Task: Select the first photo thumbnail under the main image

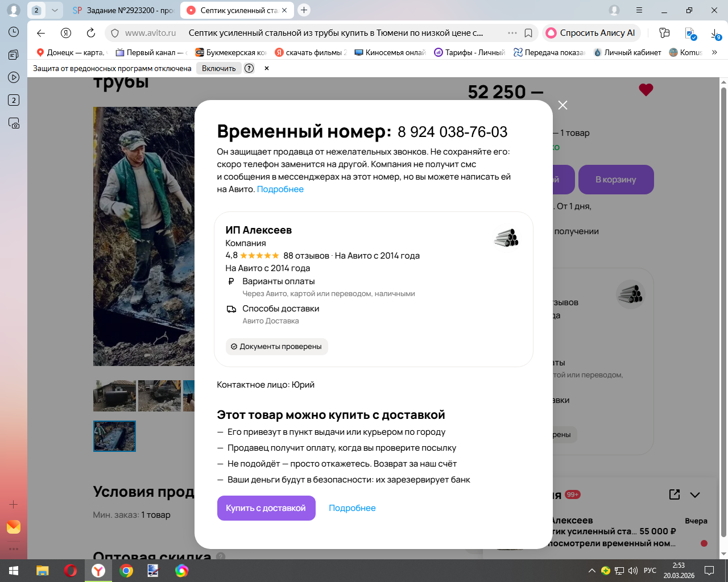Action: point(114,396)
